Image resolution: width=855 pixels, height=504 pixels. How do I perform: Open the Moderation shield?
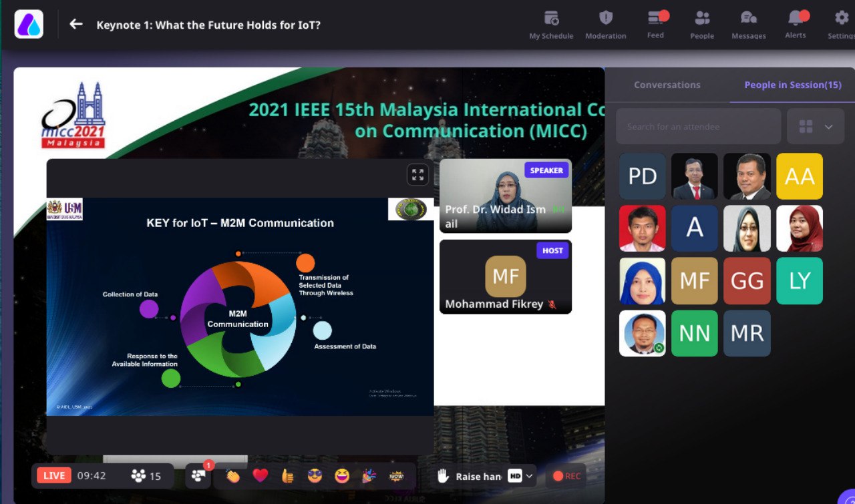click(x=606, y=25)
